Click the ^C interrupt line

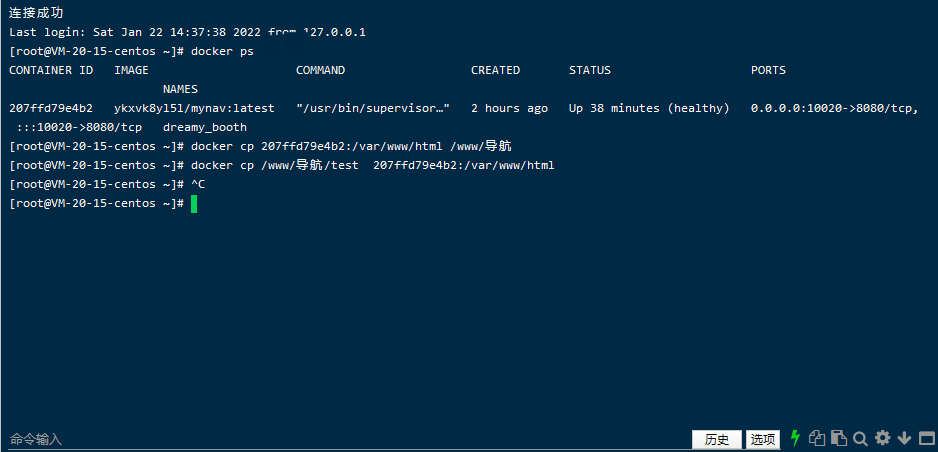[x=198, y=185]
